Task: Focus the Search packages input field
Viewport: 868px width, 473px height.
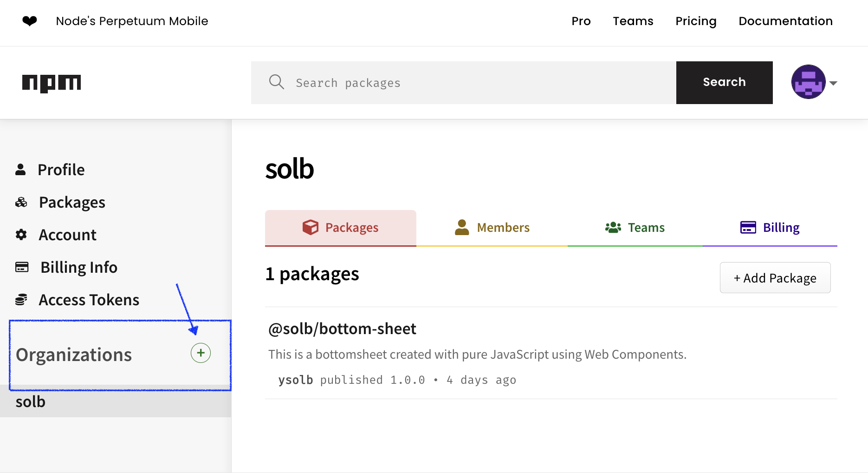Action: 483,83
